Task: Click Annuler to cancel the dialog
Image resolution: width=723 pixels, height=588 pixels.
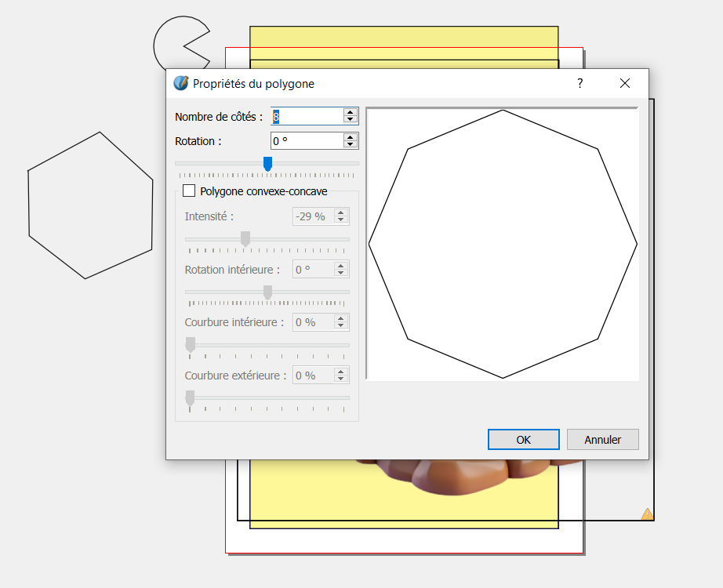Action: coord(603,440)
